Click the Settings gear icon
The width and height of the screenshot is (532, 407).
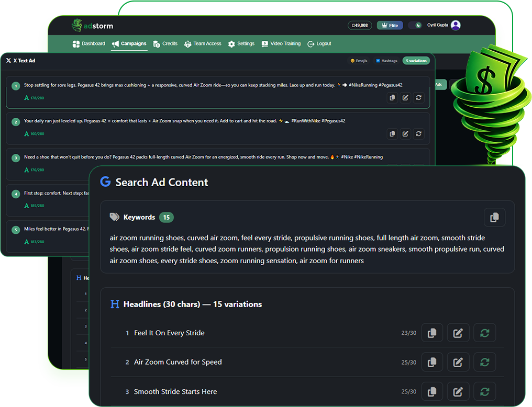(x=231, y=44)
